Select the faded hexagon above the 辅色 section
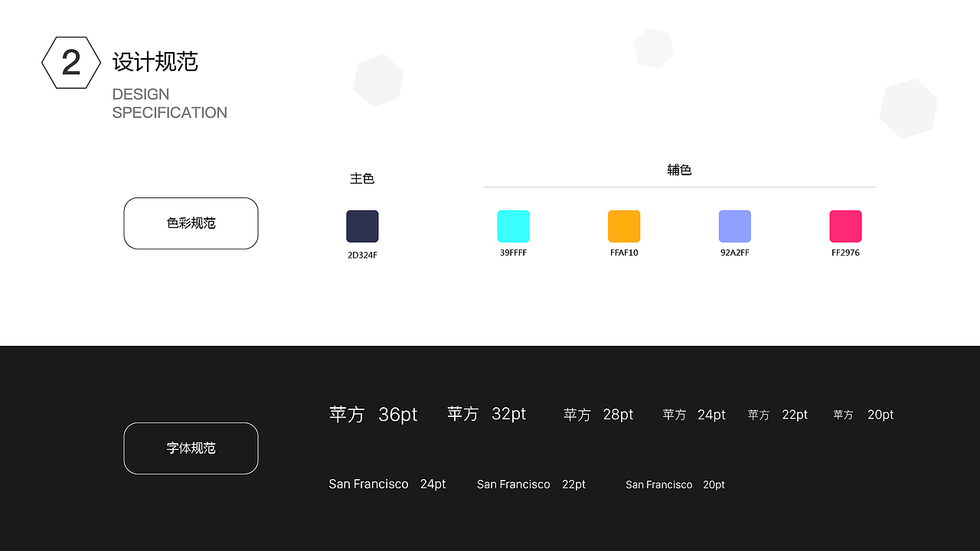The width and height of the screenshot is (980, 551). point(653,47)
